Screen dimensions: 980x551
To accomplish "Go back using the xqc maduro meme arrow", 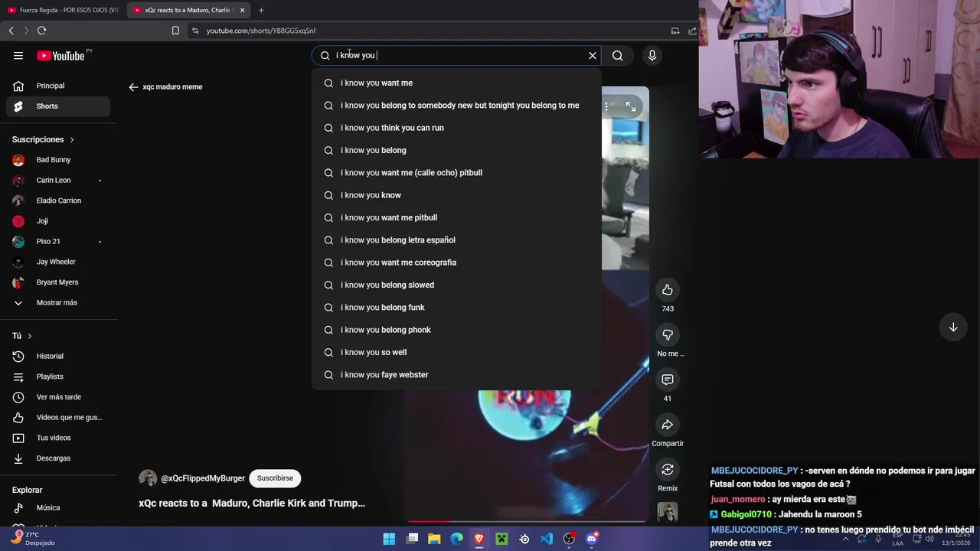I will click(x=133, y=87).
